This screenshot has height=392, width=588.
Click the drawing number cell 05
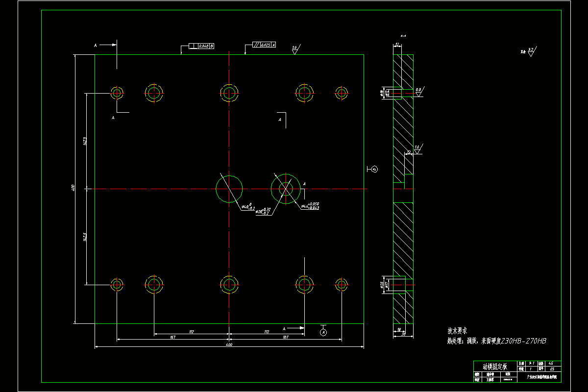pos(553,368)
